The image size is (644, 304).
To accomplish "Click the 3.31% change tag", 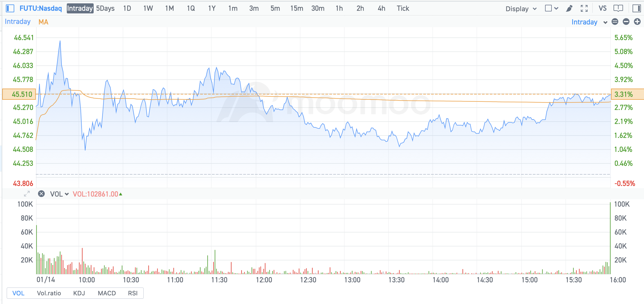I will [x=628, y=94].
